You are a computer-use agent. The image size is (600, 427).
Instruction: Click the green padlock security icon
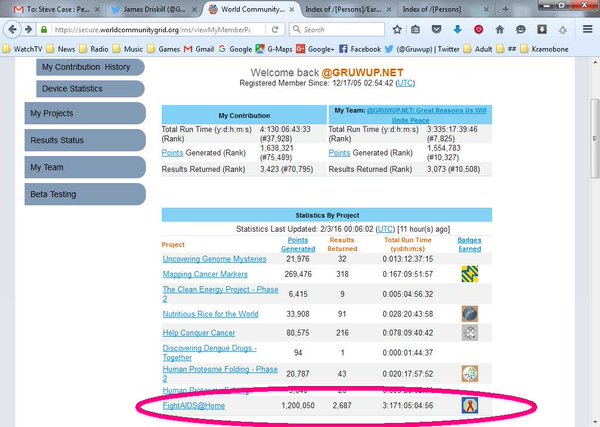tap(44, 29)
